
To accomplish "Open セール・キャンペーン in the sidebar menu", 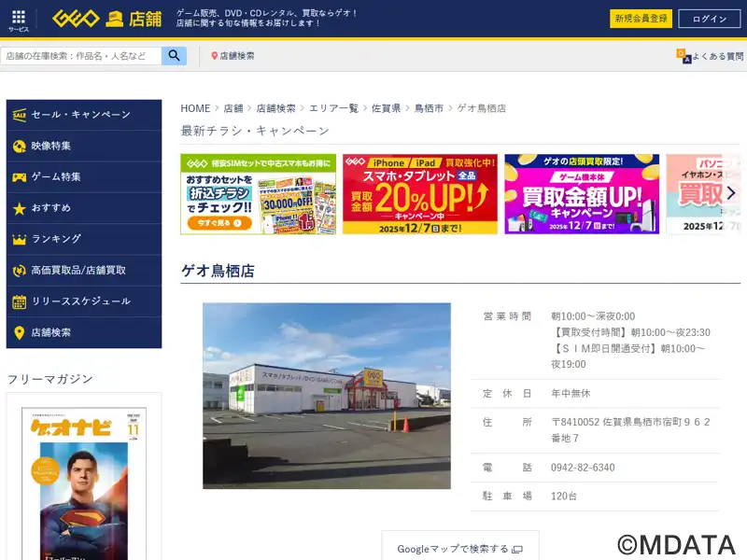I will coord(84,115).
